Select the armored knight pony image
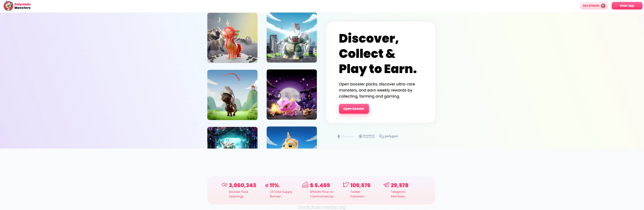Image resolution: width=644 pixels, height=210 pixels. coord(232,95)
